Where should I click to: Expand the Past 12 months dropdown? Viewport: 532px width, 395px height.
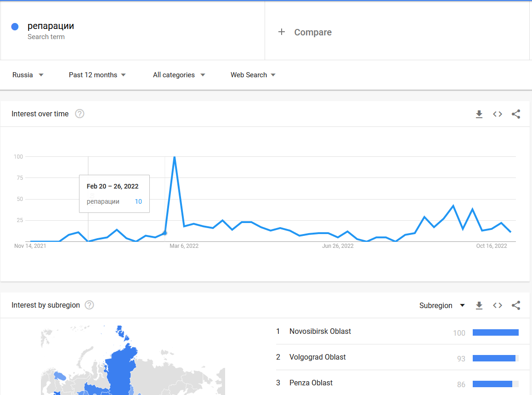(97, 75)
